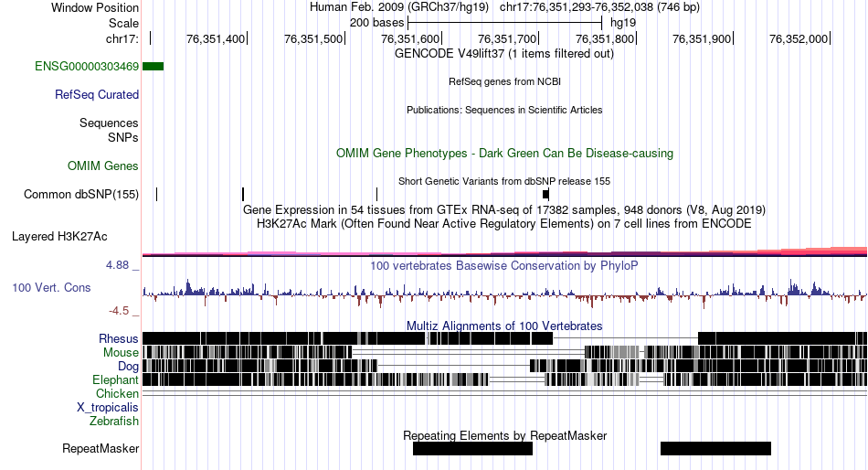868x470 pixels.
Task: Click the 76,351,500 ruler position
Action: (x=314, y=38)
